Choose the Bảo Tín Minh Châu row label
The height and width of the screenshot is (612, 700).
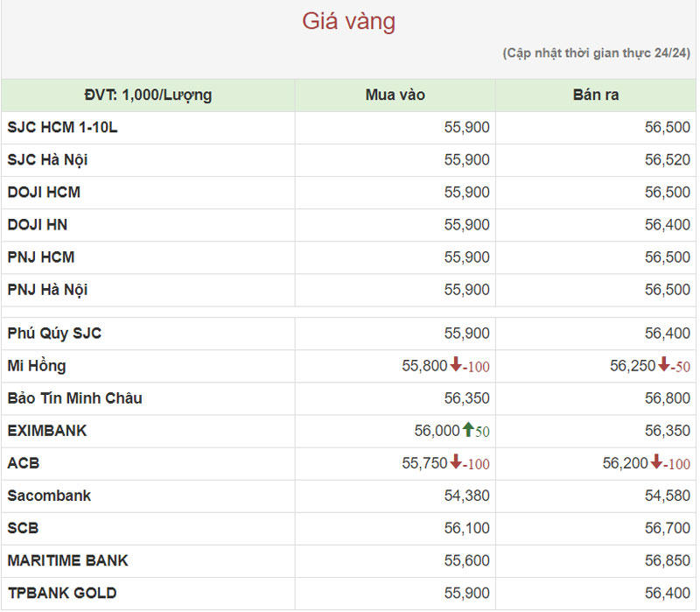point(74,398)
